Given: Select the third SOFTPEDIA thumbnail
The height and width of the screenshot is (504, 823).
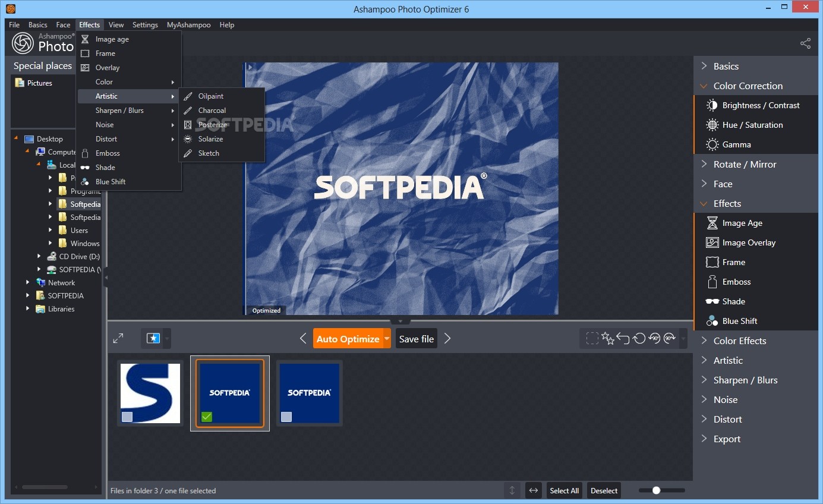Looking at the screenshot, I should pos(310,393).
